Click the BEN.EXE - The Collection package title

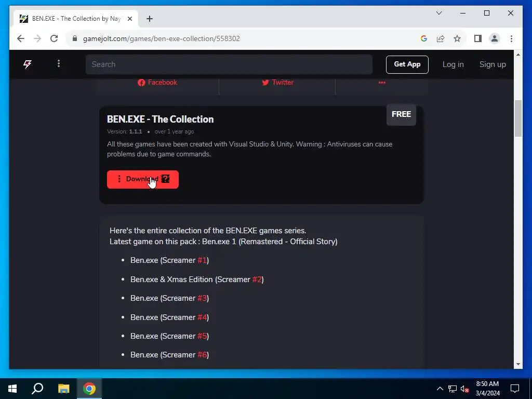pyautogui.click(x=161, y=119)
